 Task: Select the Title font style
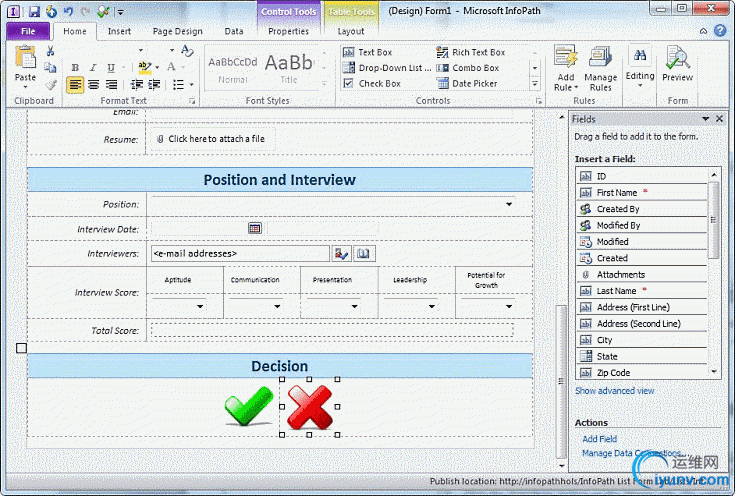[x=288, y=68]
